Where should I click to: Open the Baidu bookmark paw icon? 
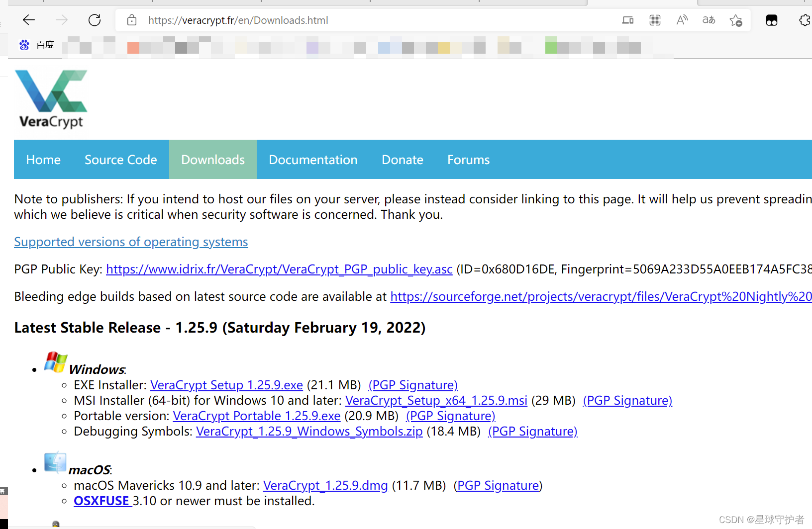24,45
